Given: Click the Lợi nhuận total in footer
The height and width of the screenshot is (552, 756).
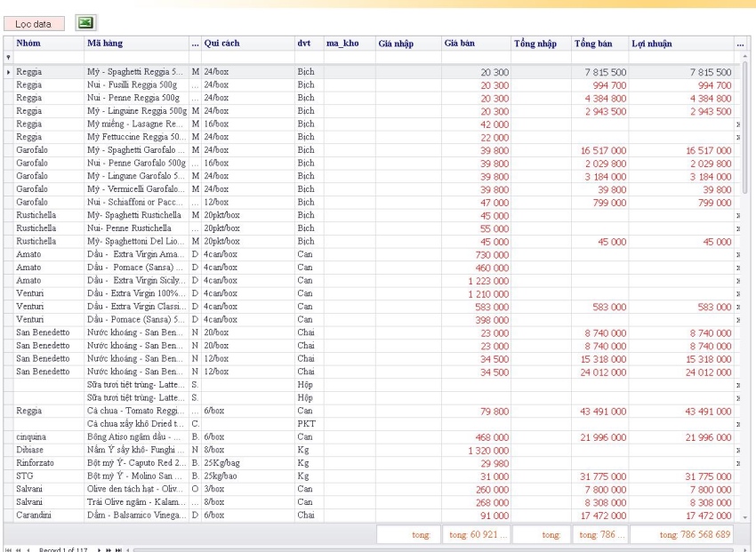Looking at the screenshot, I should click(x=696, y=533).
